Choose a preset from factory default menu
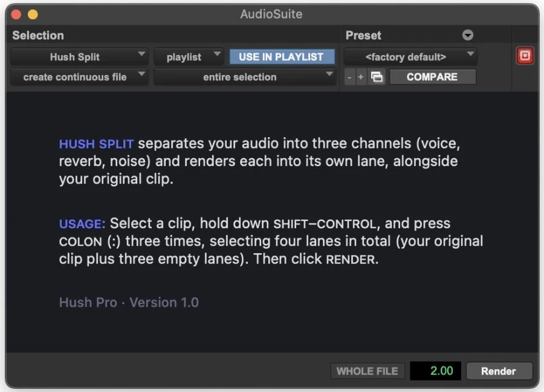 click(x=410, y=56)
